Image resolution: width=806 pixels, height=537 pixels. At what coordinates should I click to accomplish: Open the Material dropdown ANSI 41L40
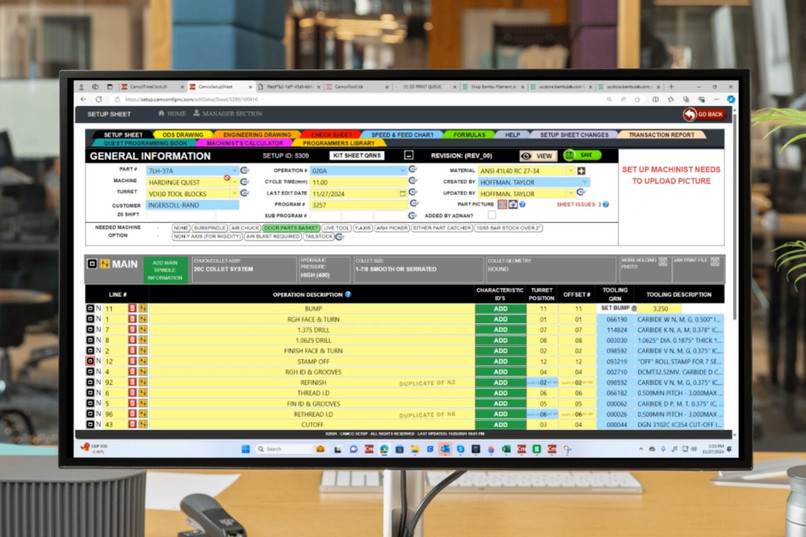[x=526, y=171]
